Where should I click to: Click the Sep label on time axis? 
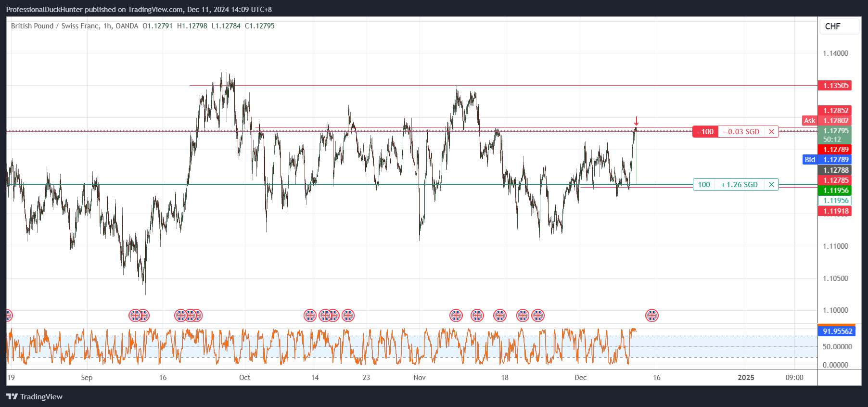pyautogui.click(x=87, y=378)
